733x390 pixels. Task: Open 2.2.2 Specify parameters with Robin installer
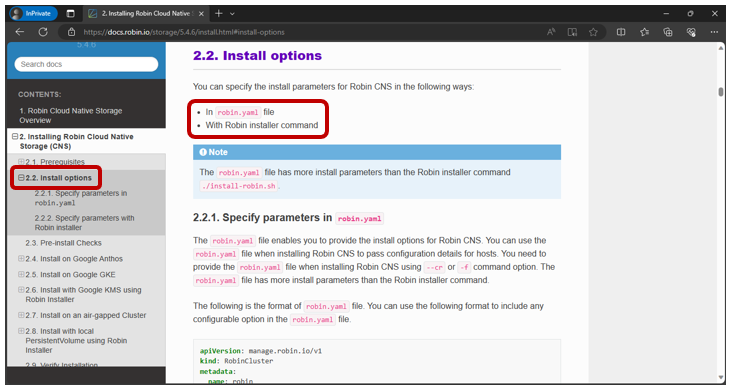[84, 223]
